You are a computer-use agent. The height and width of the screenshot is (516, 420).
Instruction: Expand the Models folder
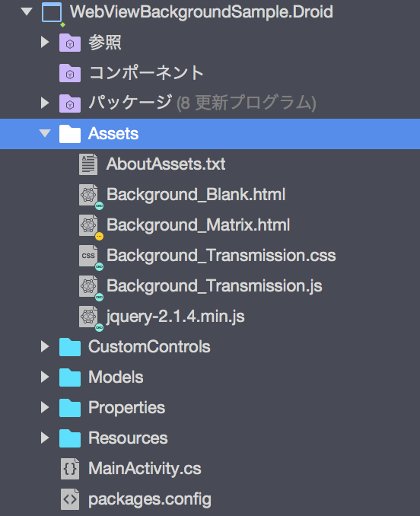[45, 377]
